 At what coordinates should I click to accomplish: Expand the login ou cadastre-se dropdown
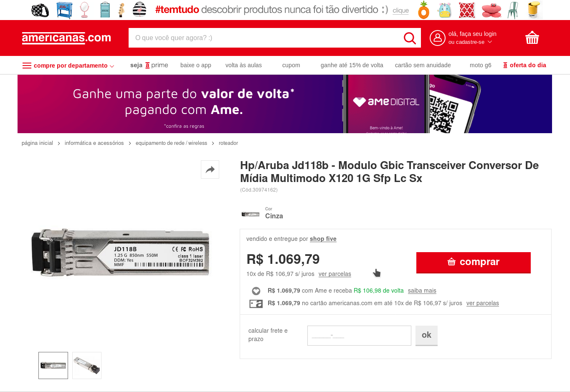[470, 42]
